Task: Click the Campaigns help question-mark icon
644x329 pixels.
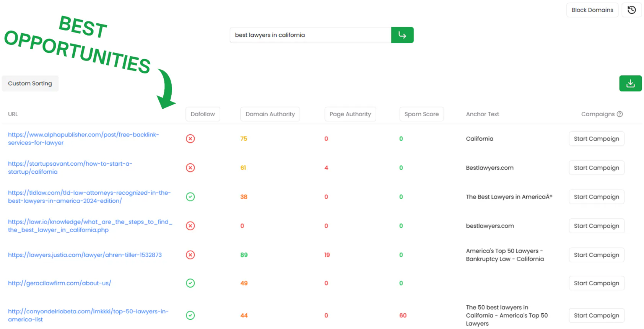Action: pos(620,114)
